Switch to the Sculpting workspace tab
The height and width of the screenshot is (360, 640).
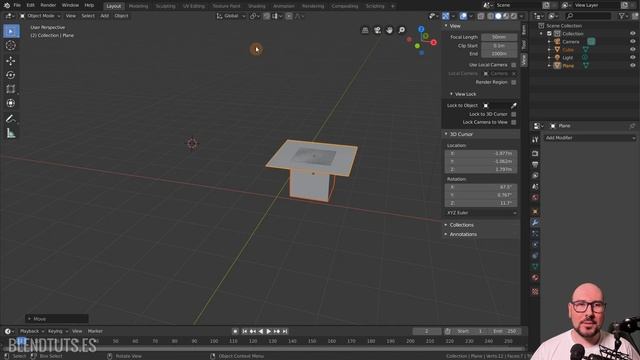point(165,6)
